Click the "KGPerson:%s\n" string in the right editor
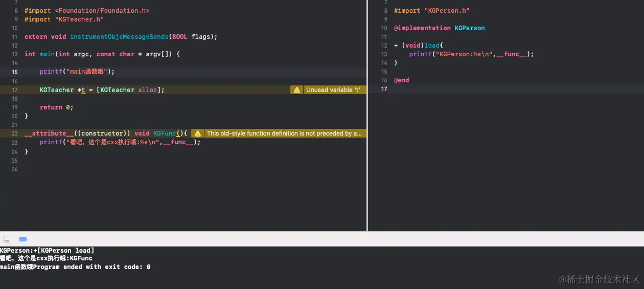This screenshot has height=289, width=644. tap(463, 54)
